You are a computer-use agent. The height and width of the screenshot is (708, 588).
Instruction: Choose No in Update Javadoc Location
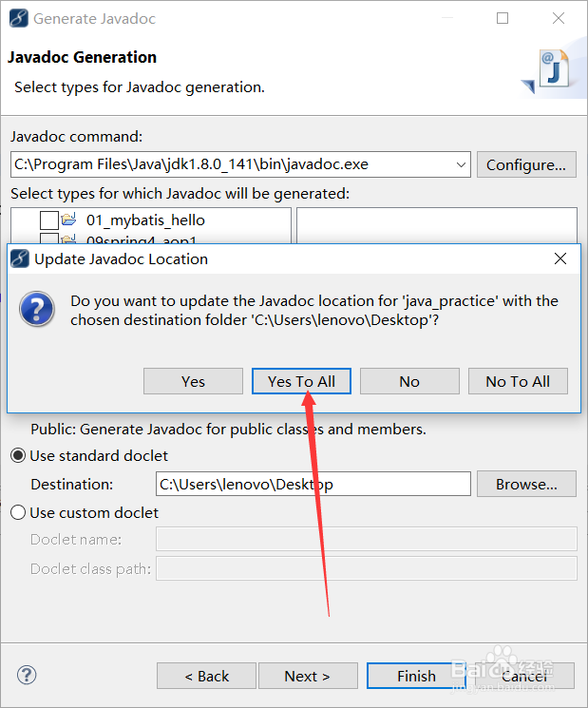point(409,381)
